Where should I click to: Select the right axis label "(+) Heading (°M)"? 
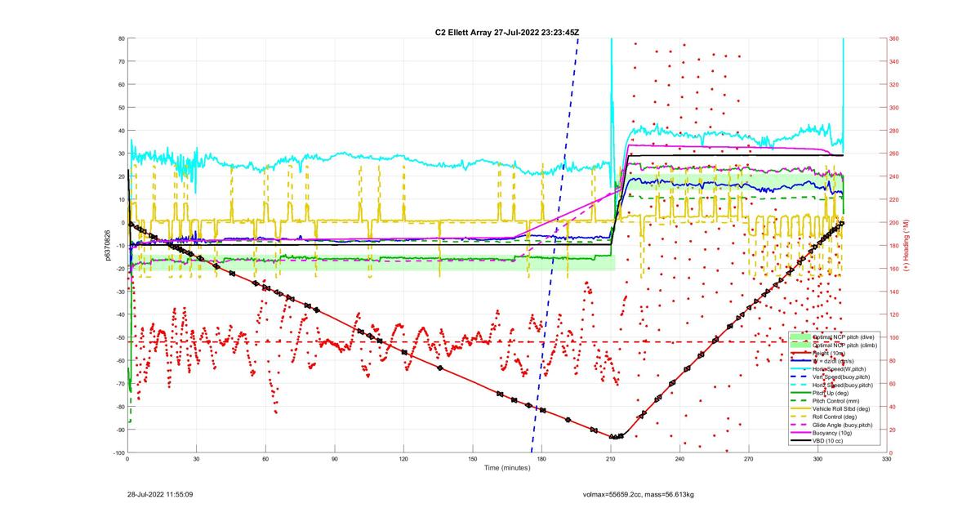tap(906, 245)
